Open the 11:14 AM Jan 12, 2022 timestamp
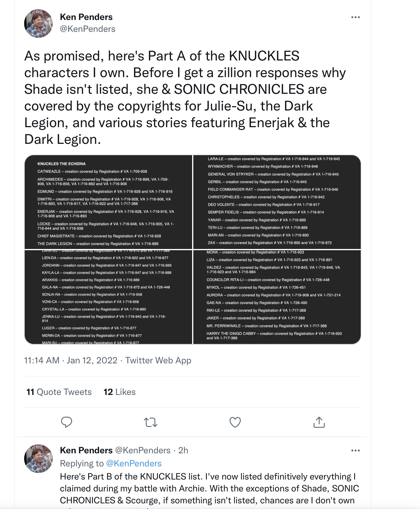 [71, 360]
